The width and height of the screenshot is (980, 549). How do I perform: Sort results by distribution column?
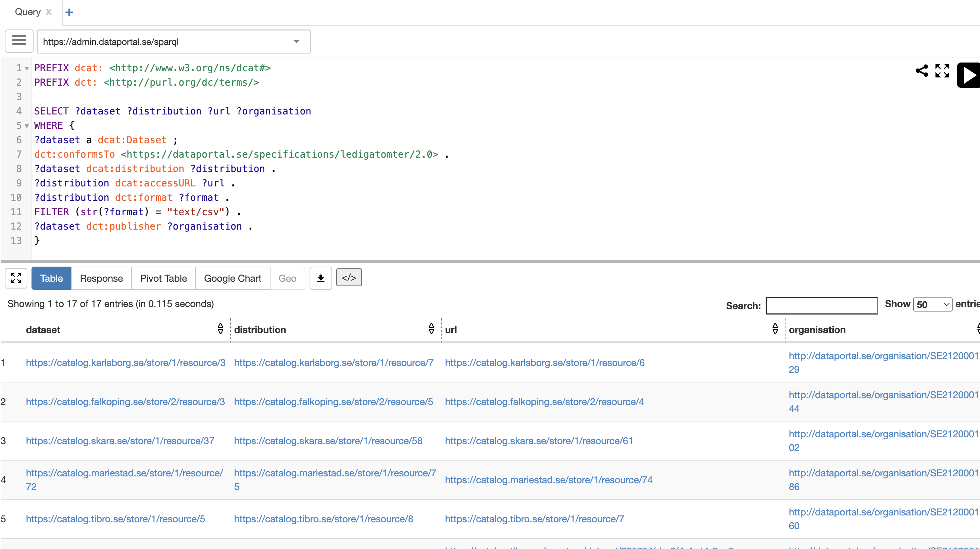tap(431, 329)
